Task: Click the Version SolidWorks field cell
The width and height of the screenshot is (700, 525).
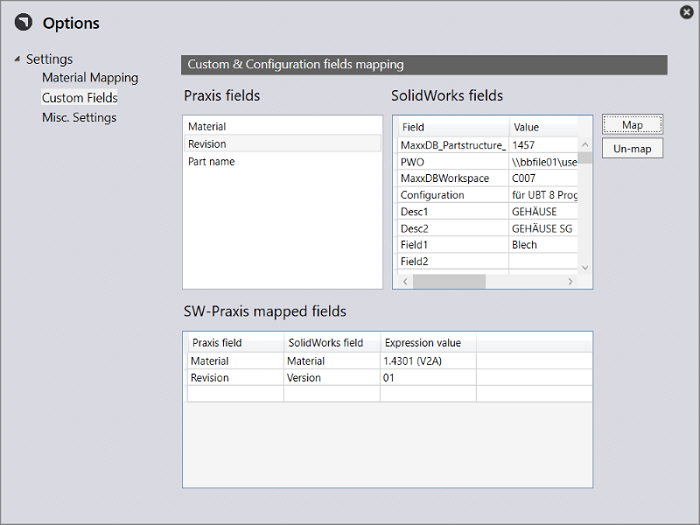Action: (332, 378)
